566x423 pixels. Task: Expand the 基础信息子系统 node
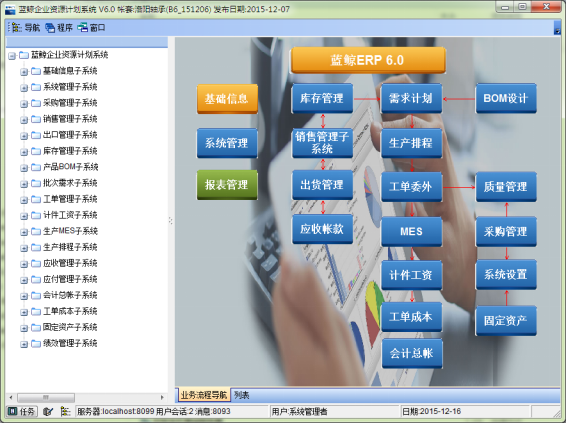[24, 72]
